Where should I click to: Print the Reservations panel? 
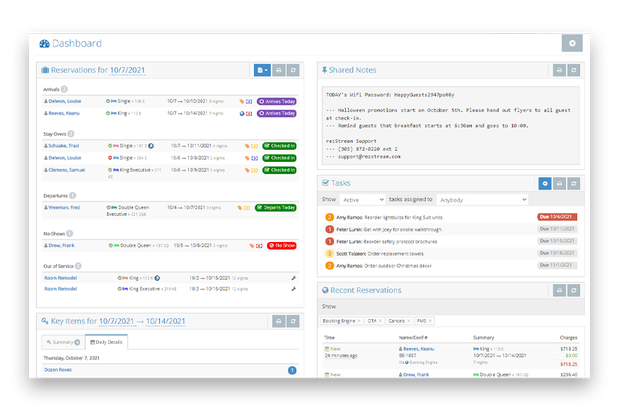tap(279, 71)
